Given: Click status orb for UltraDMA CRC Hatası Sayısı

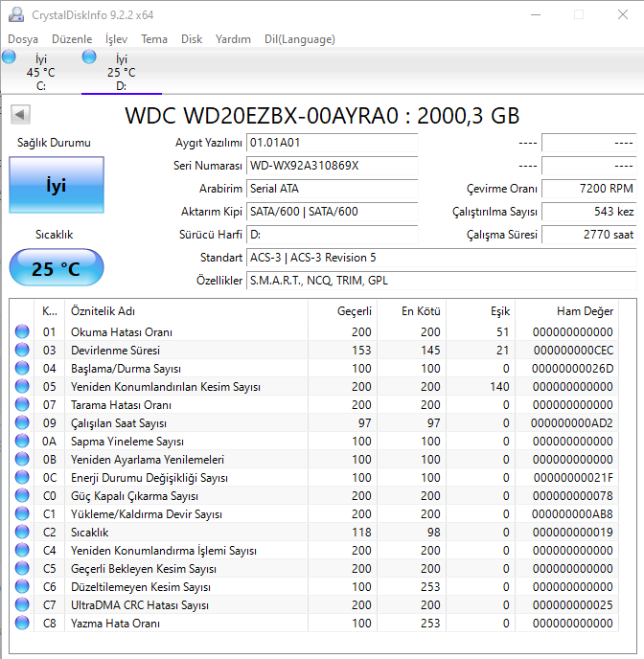Looking at the screenshot, I should coord(22,604).
